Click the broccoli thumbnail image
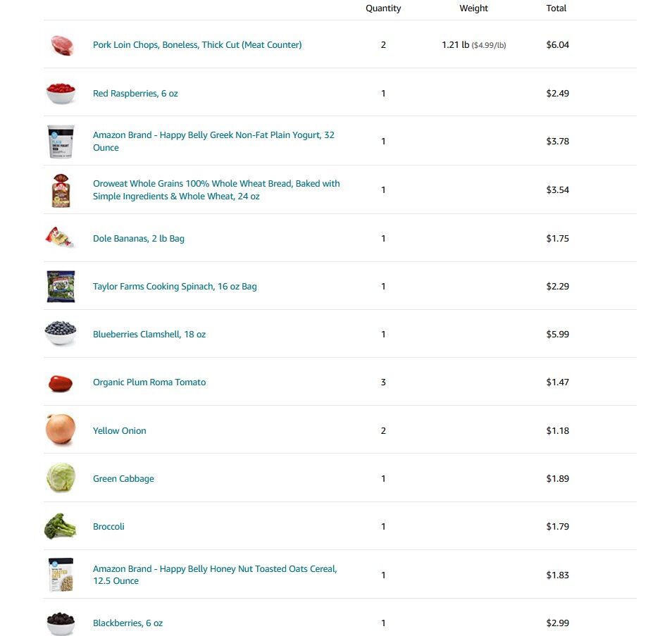The width and height of the screenshot is (672, 636). tap(60, 526)
